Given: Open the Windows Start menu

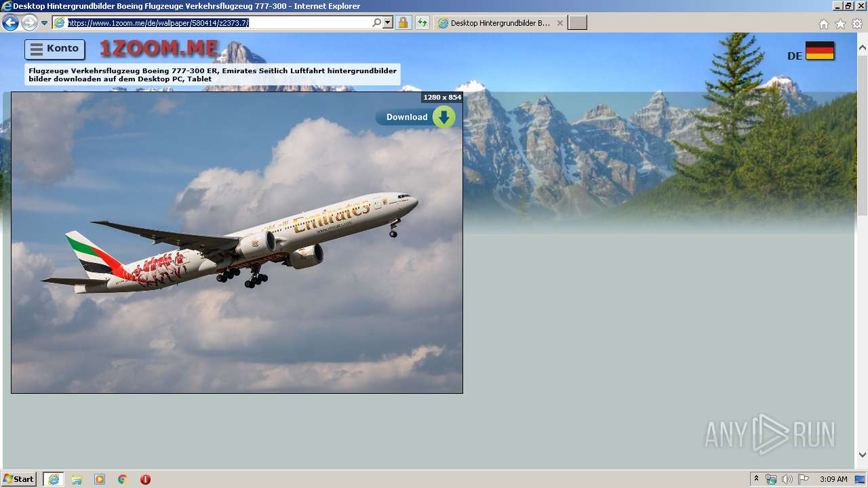Looking at the screenshot, I should click(x=18, y=479).
